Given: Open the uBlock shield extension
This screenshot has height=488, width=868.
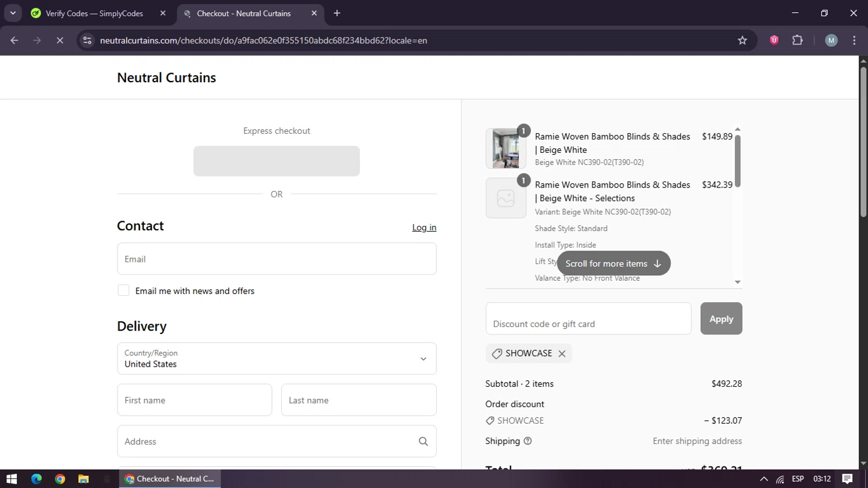Looking at the screenshot, I should [x=774, y=40].
